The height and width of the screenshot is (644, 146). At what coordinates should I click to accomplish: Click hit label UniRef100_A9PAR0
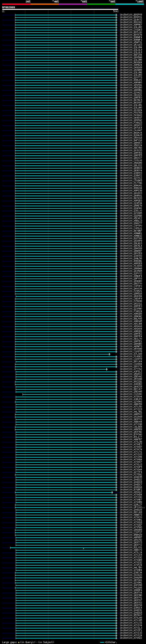[131, 82]
